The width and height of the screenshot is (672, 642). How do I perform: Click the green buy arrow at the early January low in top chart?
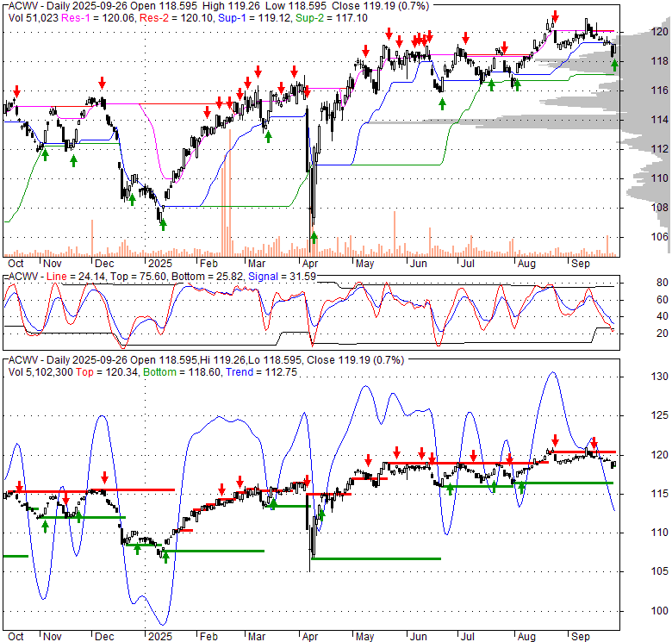163,225
